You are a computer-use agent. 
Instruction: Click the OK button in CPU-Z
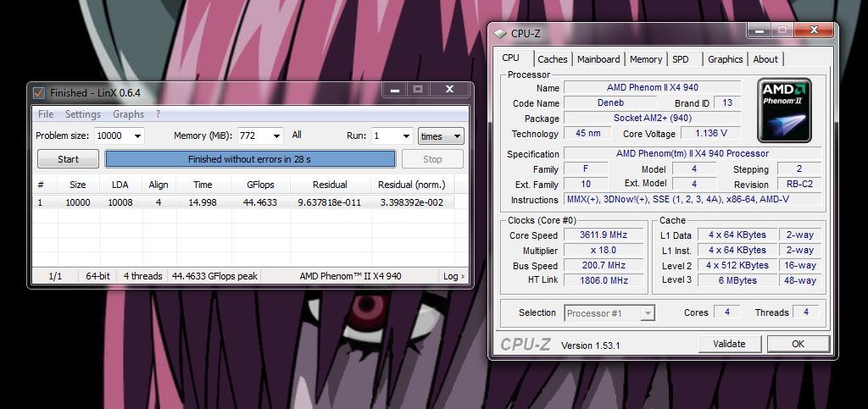(x=798, y=344)
